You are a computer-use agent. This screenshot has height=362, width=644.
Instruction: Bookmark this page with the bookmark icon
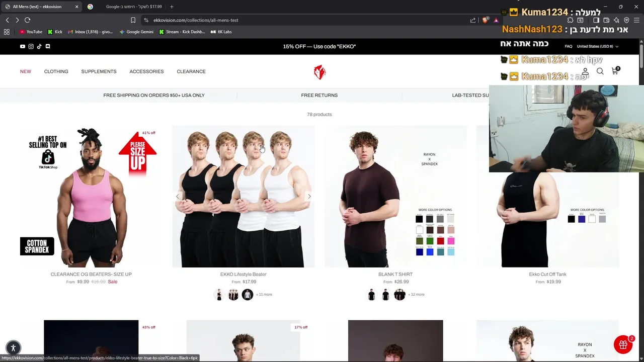tap(133, 20)
